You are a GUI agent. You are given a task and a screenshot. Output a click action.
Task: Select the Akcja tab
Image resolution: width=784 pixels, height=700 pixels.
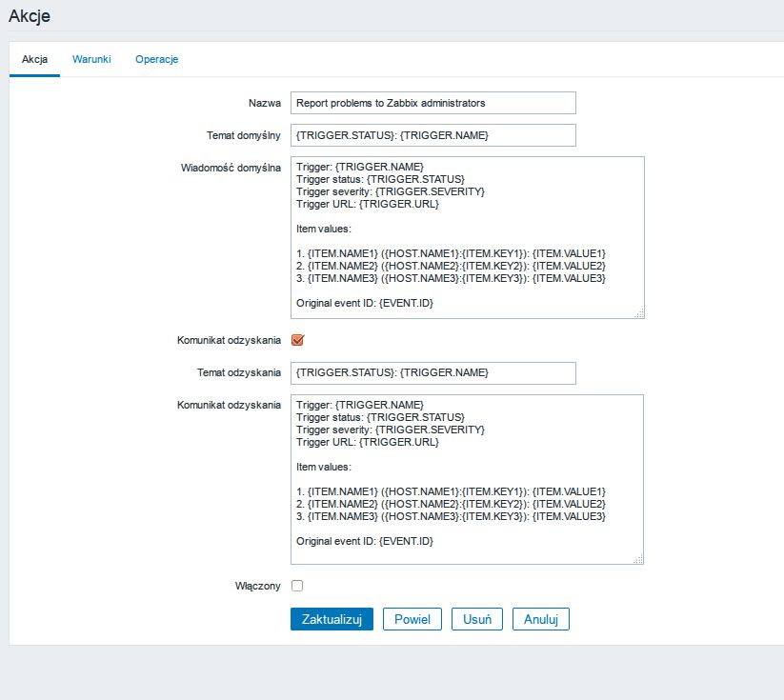[x=34, y=59]
